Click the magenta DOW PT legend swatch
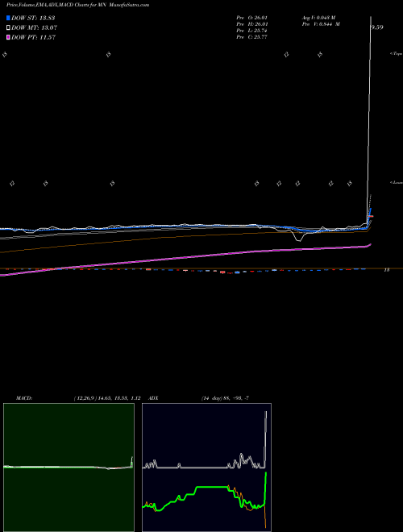 pyautogui.click(x=8, y=38)
